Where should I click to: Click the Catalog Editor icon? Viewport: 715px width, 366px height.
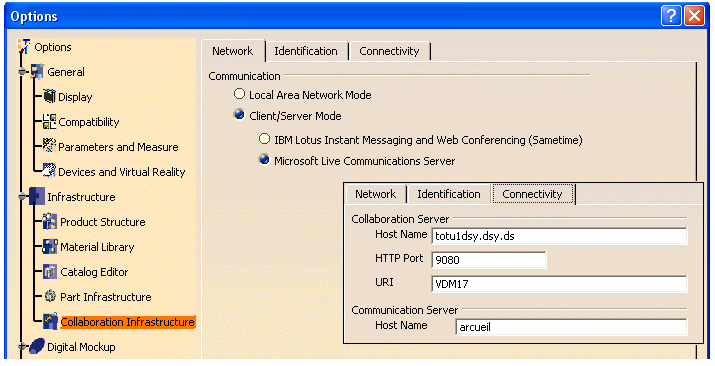[x=50, y=272]
